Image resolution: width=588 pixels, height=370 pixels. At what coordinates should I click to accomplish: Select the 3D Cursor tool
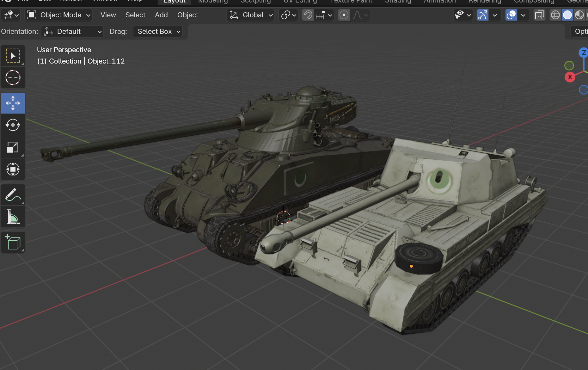click(x=13, y=77)
